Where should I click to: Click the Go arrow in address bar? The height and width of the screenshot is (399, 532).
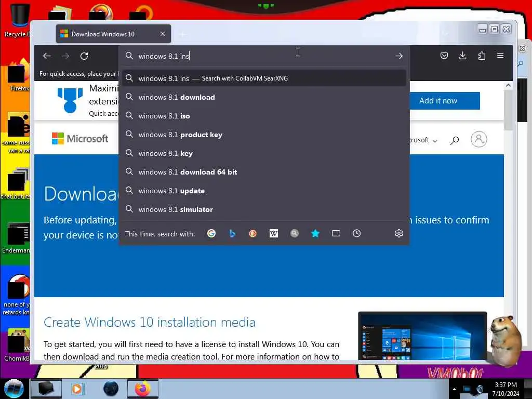click(398, 56)
